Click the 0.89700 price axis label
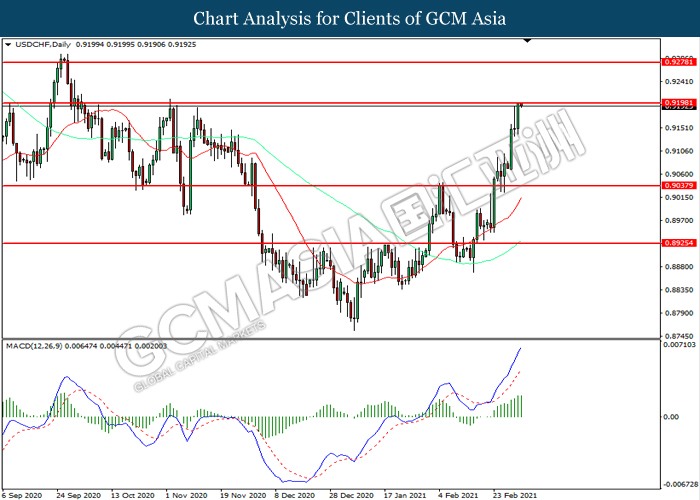 679,221
